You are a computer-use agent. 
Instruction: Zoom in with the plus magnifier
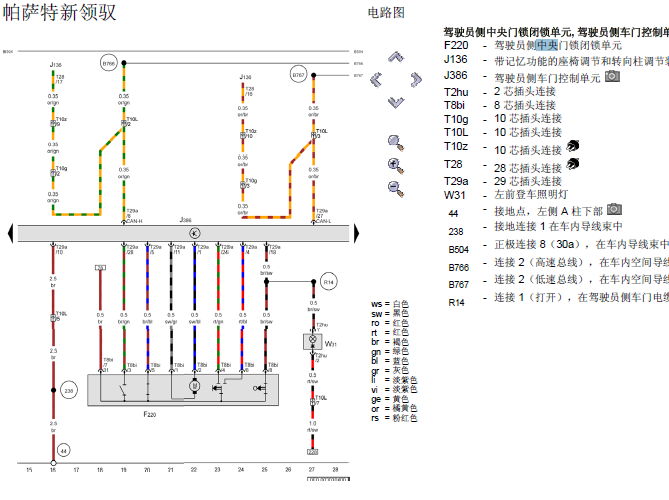pos(396,166)
